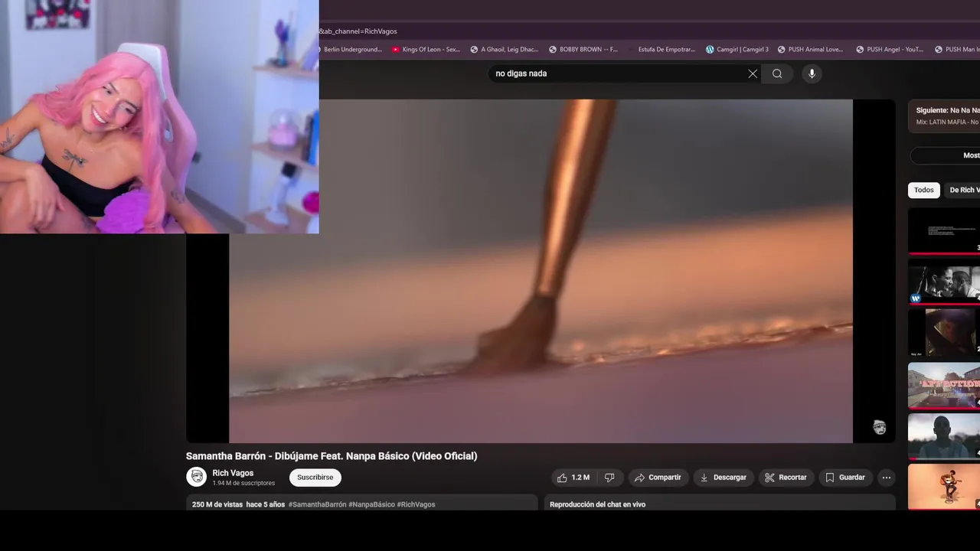
Task: Select the De Rich V filter chip
Action: [x=963, y=190]
